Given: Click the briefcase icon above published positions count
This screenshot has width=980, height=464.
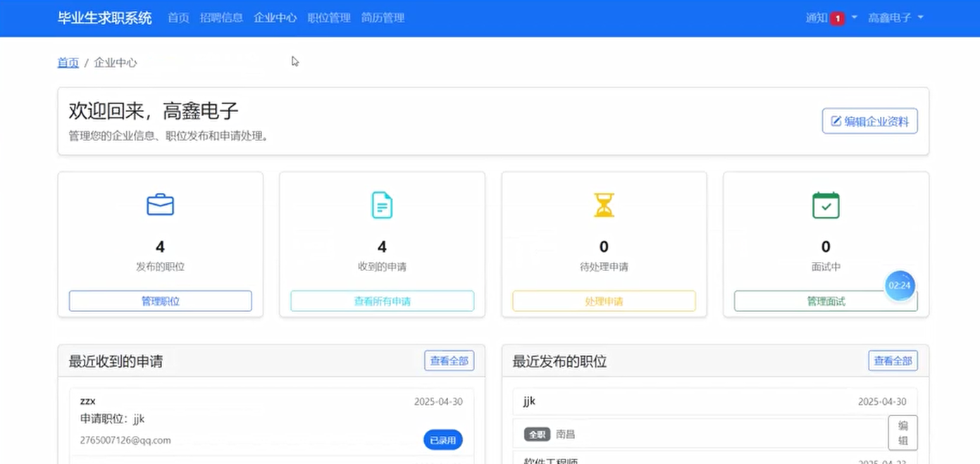Looking at the screenshot, I should [160, 205].
